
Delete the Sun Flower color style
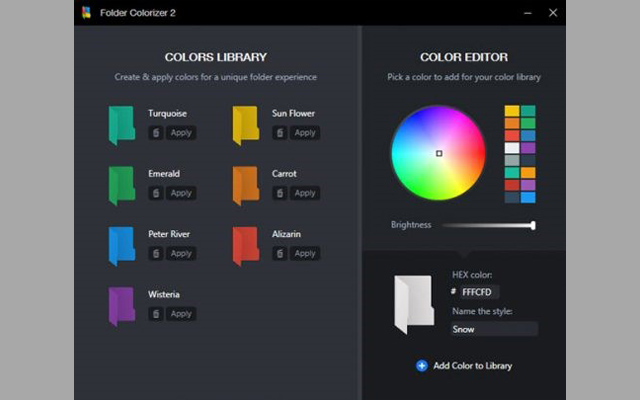[280, 133]
